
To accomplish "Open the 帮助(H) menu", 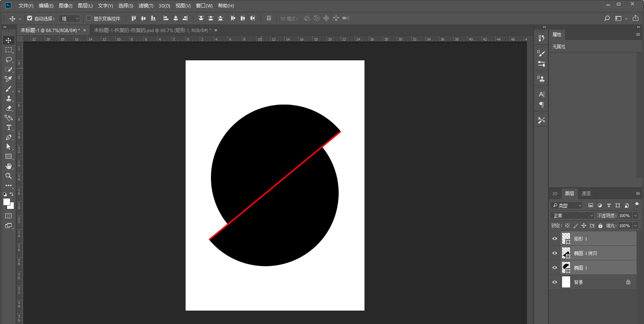I will click(226, 6).
